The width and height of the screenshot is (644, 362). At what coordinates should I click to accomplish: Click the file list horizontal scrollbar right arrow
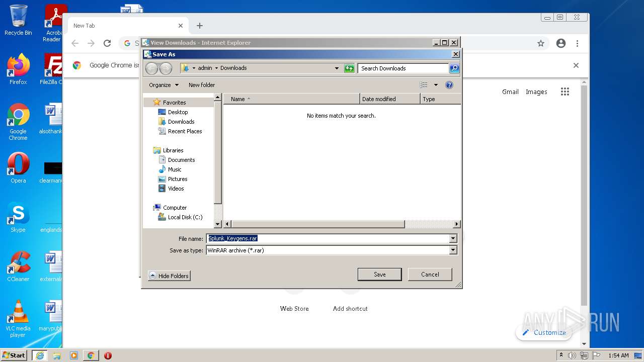(x=457, y=224)
